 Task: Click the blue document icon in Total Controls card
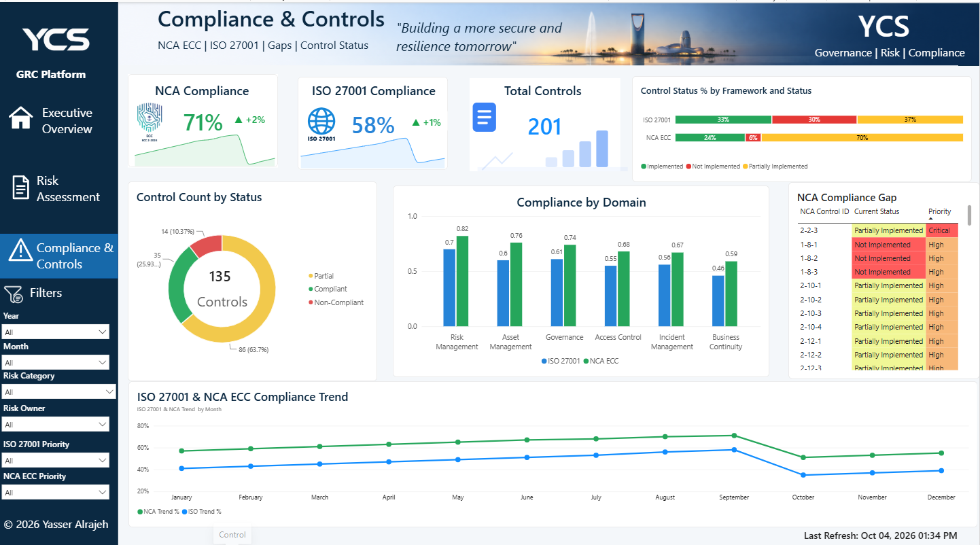pos(485,117)
